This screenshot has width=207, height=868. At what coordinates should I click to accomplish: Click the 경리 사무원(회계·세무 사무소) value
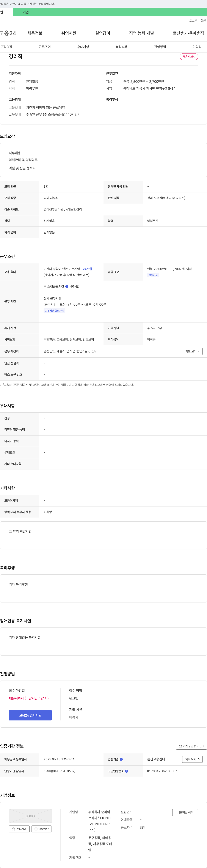tap(166, 198)
